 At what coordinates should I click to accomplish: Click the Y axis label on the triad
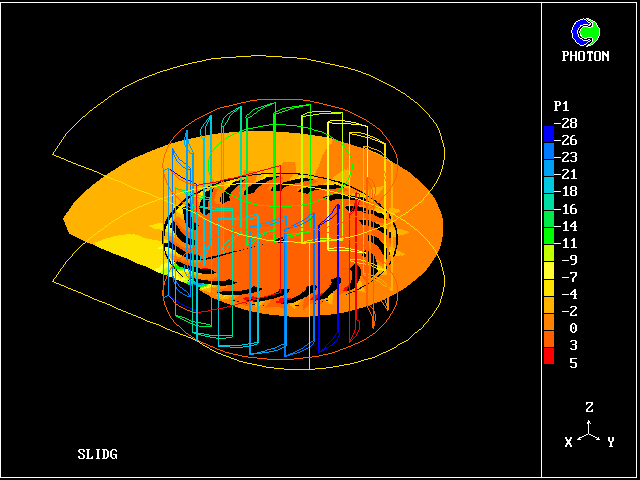[610, 441]
